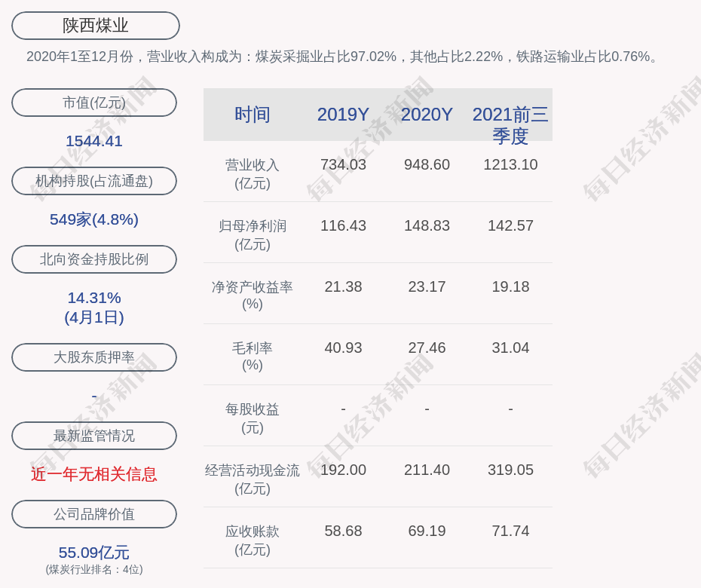Screen dimensions: 701x588
Task: Select the 1213.10 revenue value
Action: point(510,164)
